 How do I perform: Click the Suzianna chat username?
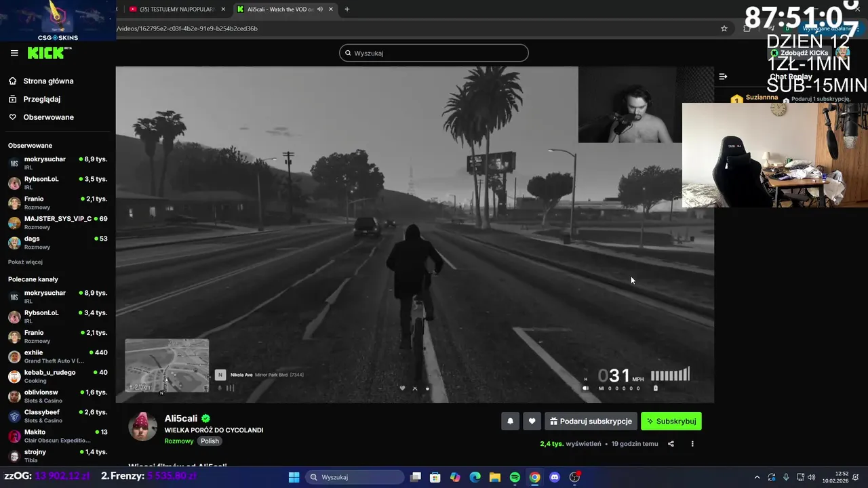762,97
